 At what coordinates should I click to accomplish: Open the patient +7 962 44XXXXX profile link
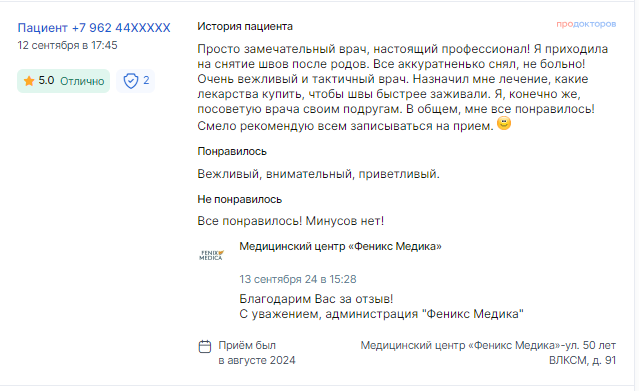(x=94, y=28)
